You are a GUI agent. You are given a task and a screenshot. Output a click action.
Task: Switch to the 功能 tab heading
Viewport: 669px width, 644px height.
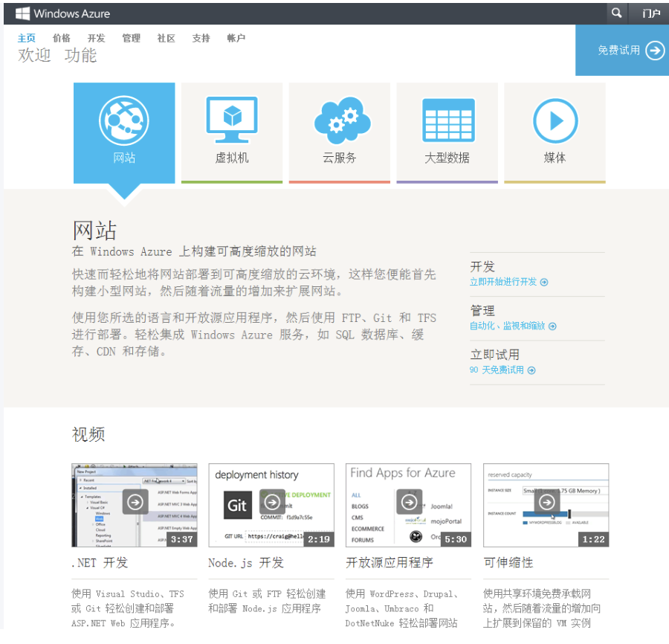tap(80, 56)
